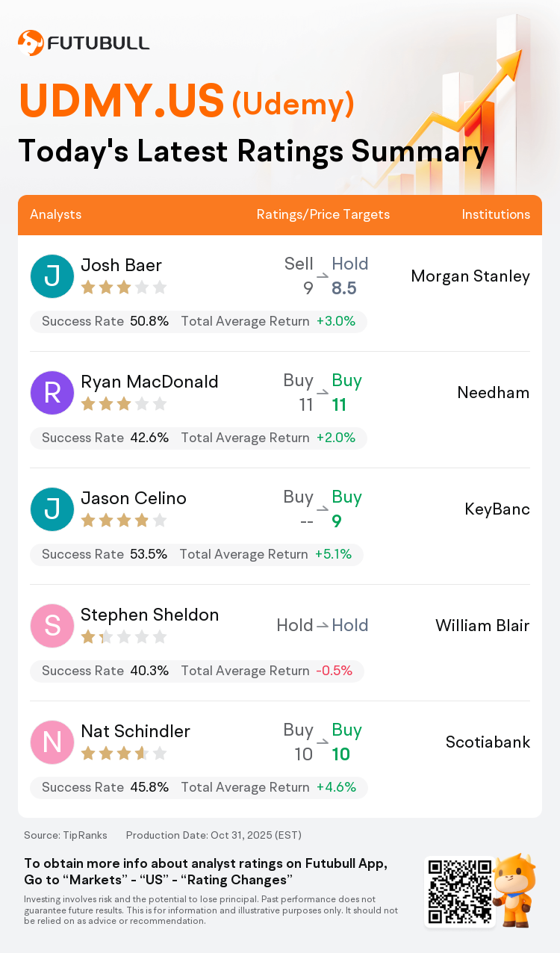Click Stephen Sheldon's pink avatar icon
The image size is (560, 953).
(x=52, y=626)
